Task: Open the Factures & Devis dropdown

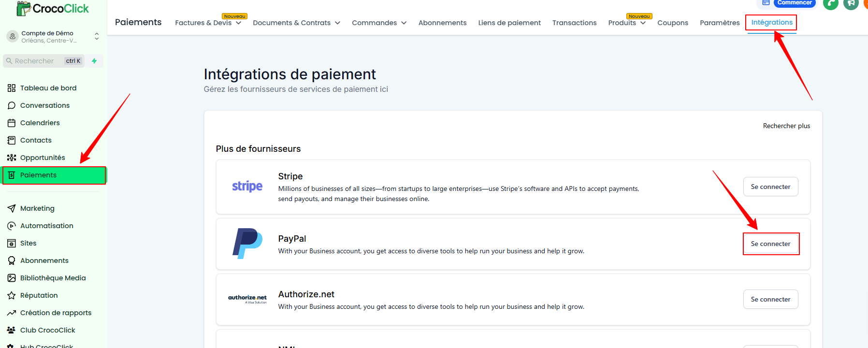Action: pos(208,23)
